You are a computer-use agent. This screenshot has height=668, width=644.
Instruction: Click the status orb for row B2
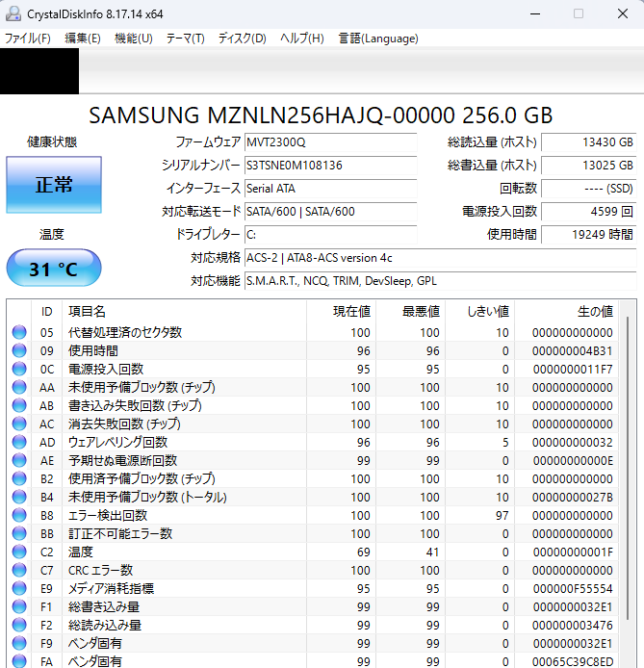pyautogui.click(x=19, y=478)
